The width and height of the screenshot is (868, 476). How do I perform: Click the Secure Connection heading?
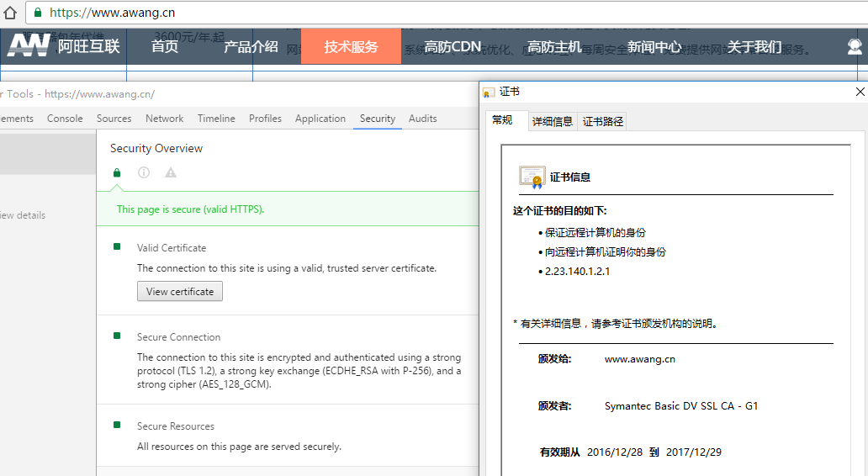click(x=179, y=337)
